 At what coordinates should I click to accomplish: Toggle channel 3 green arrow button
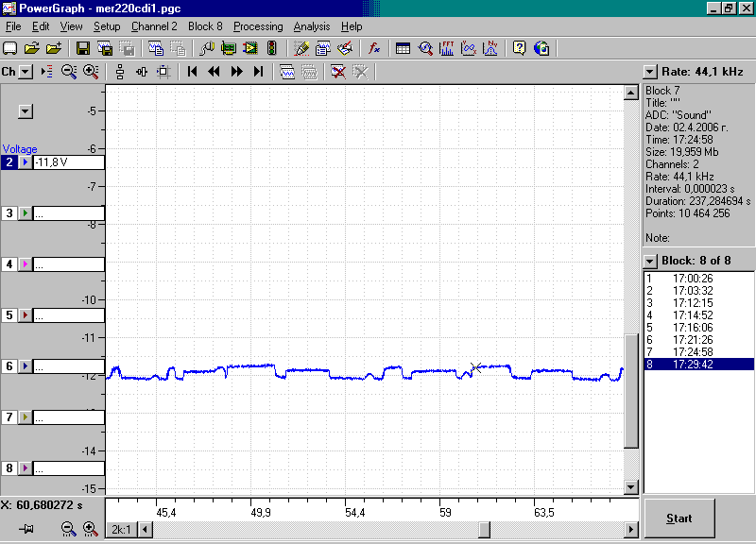[26, 213]
